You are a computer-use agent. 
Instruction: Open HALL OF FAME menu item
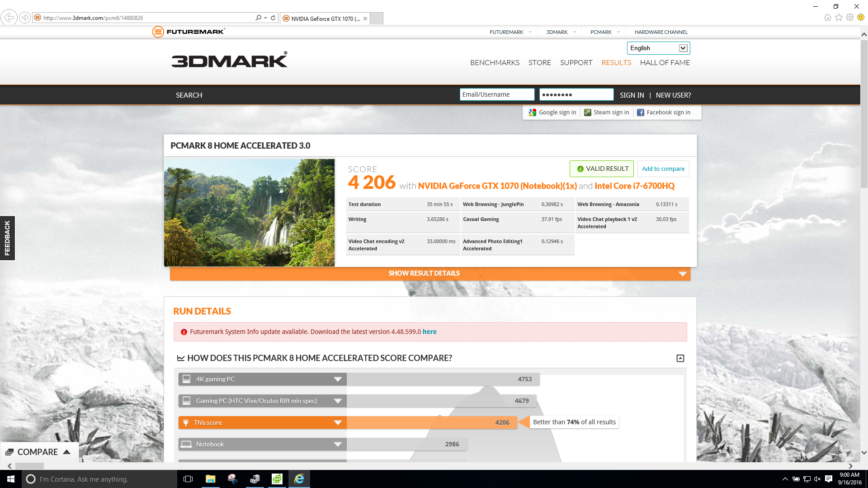point(665,63)
